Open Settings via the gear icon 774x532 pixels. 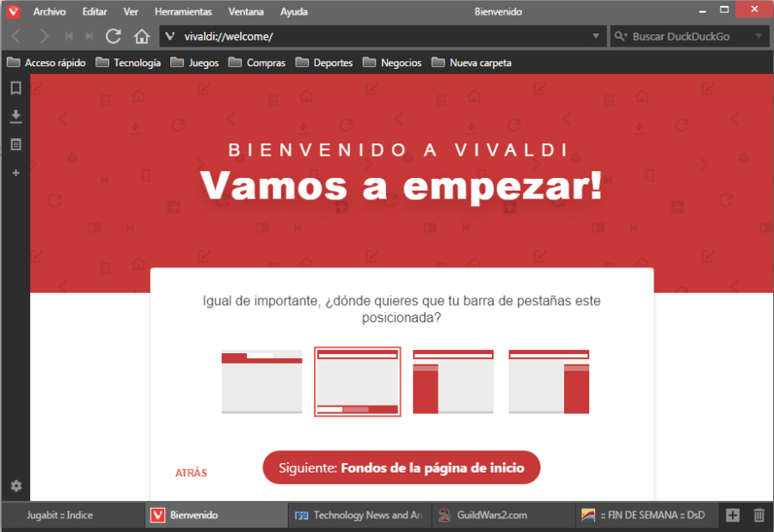pos(16,486)
